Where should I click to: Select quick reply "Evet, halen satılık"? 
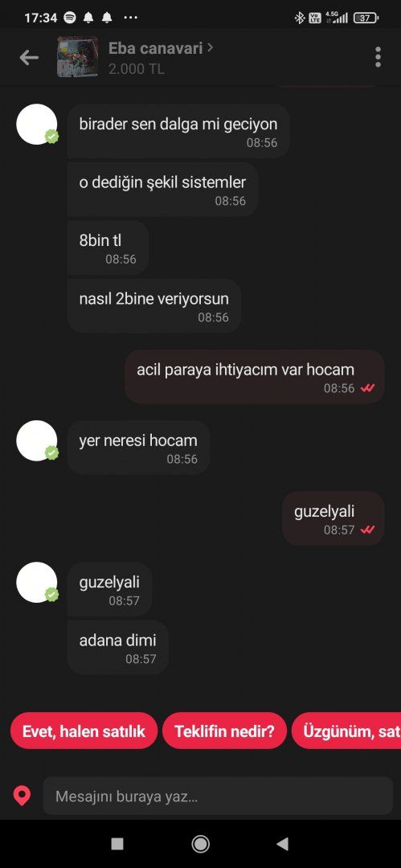84,731
